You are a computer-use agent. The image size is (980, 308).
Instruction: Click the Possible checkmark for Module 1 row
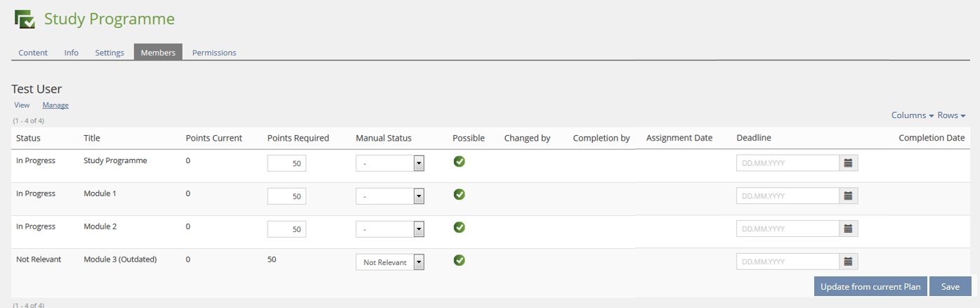click(x=459, y=194)
